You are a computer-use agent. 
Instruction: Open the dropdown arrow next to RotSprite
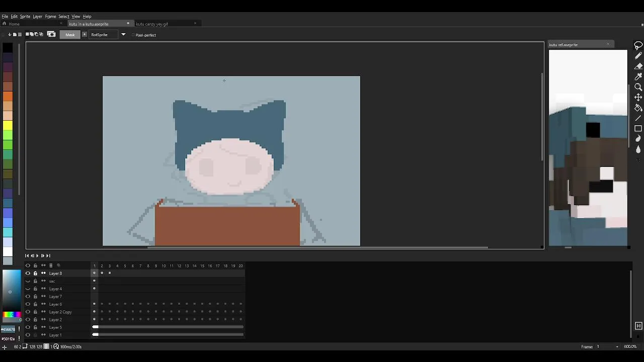(123, 35)
